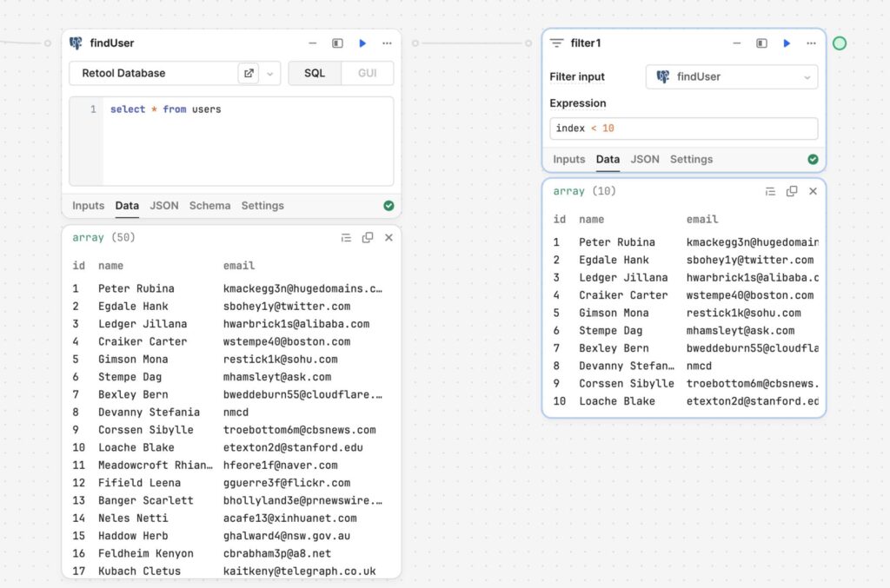The height and width of the screenshot is (588, 890).
Task: Open filter1 overflow options menu
Action: click(x=811, y=43)
